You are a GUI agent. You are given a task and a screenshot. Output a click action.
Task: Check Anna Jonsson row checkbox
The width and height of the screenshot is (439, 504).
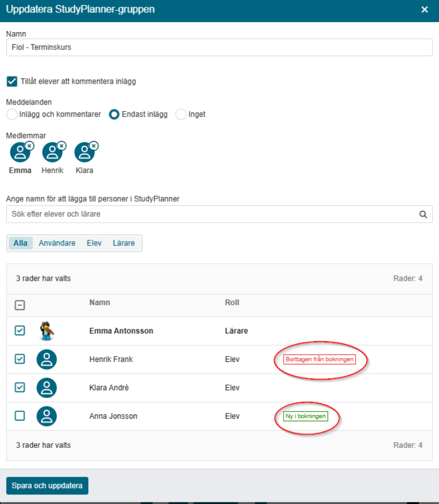(20, 416)
